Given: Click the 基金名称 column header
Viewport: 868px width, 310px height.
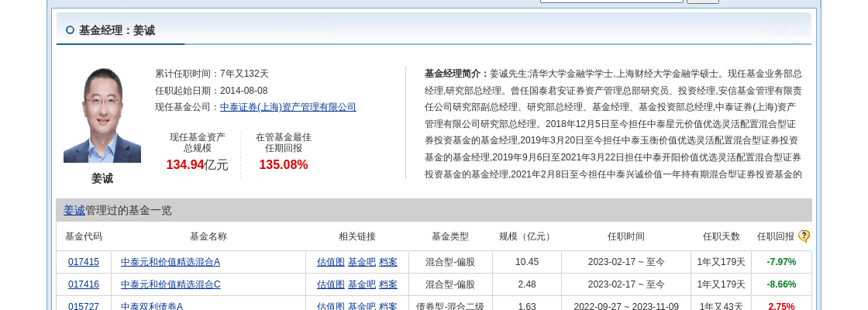Looking at the screenshot, I should [x=208, y=236].
